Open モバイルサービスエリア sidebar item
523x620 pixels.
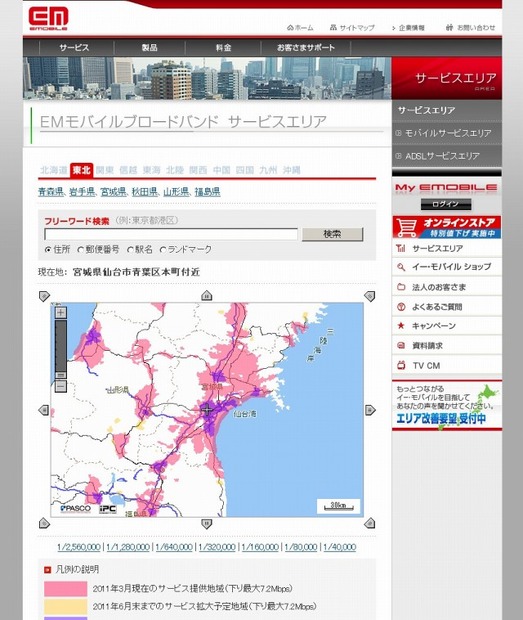447,134
